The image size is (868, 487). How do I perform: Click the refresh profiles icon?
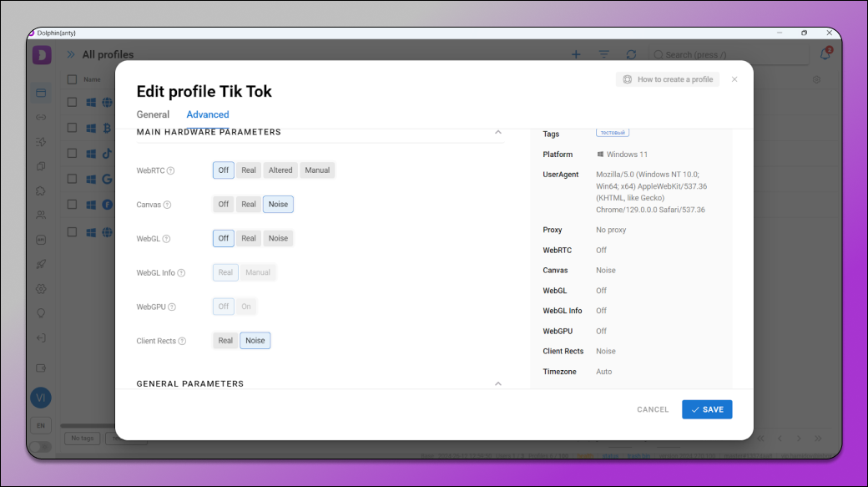coord(631,54)
